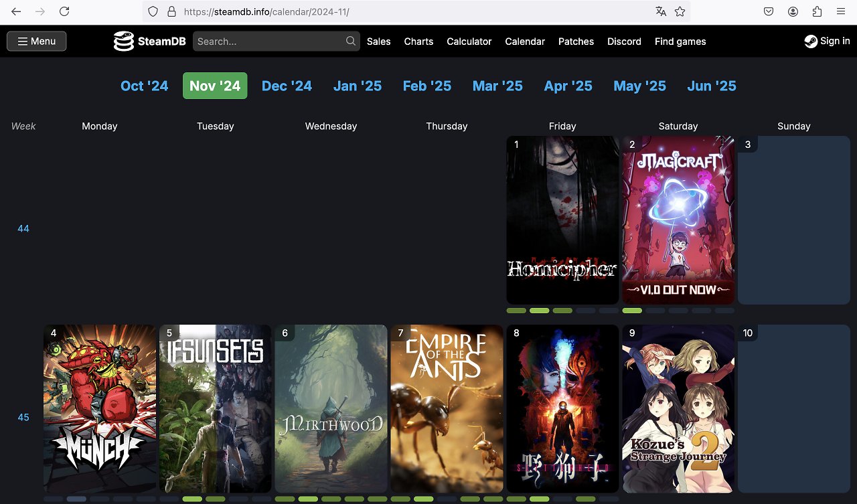Open the Mirthwood game cover on day 6
Image resolution: width=857 pixels, height=504 pixels.
(331, 409)
